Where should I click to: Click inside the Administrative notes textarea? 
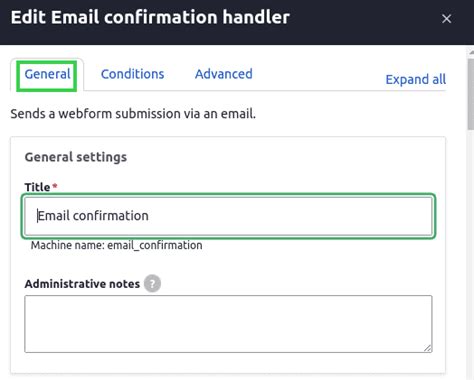pyautogui.click(x=228, y=324)
